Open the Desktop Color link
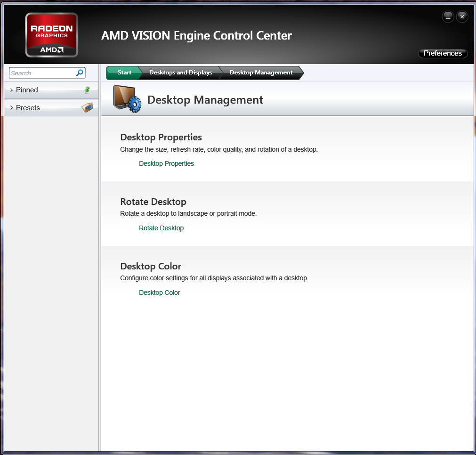The image size is (476, 455). pyautogui.click(x=160, y=292)
